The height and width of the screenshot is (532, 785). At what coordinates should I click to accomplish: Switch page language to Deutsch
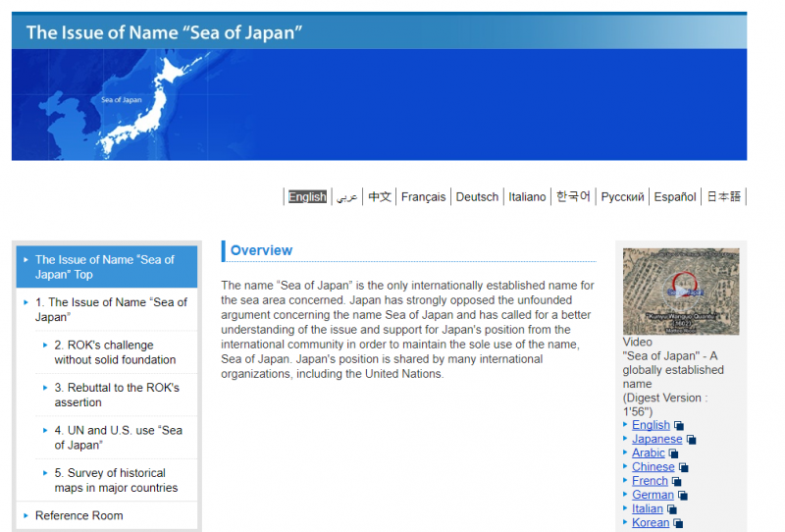click(x=477, y=197)
